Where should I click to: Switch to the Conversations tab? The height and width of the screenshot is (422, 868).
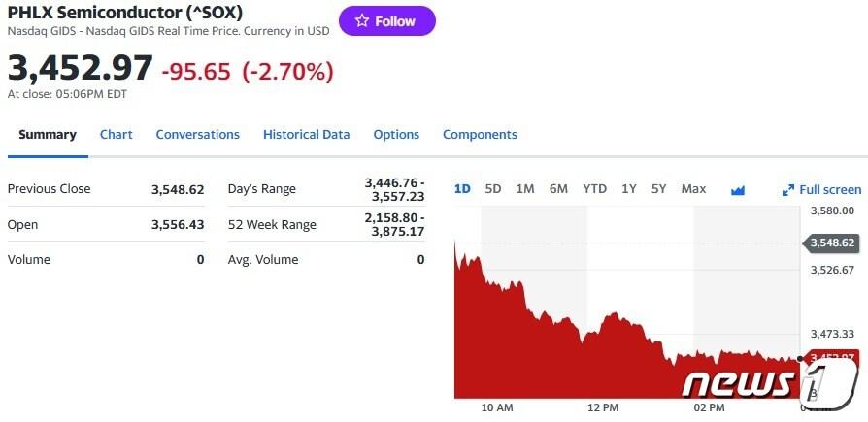(198, 135)
